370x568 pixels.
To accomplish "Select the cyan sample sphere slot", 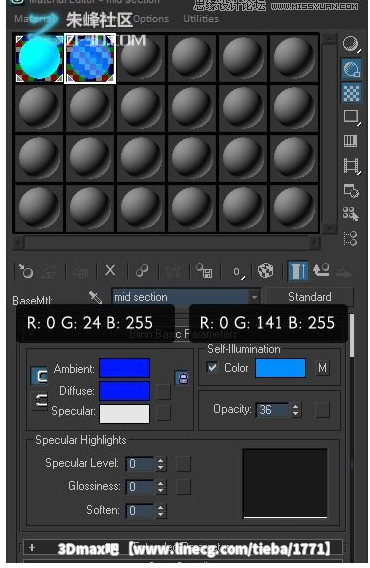I will pos(39,58).
